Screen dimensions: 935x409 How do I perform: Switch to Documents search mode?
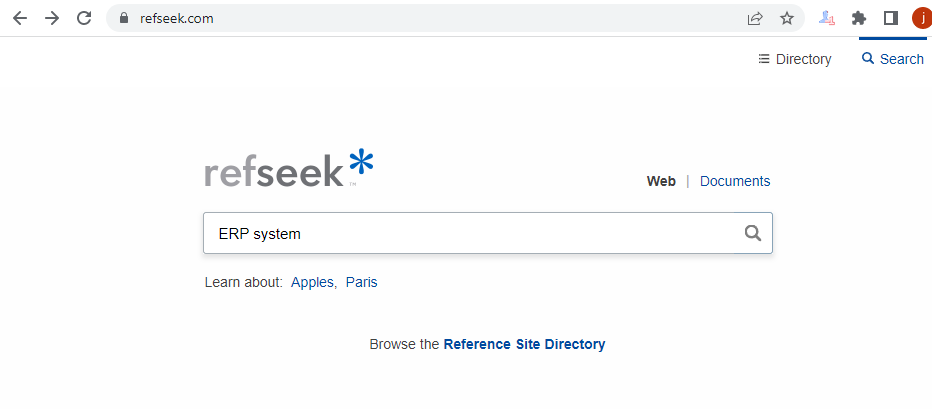735,181
